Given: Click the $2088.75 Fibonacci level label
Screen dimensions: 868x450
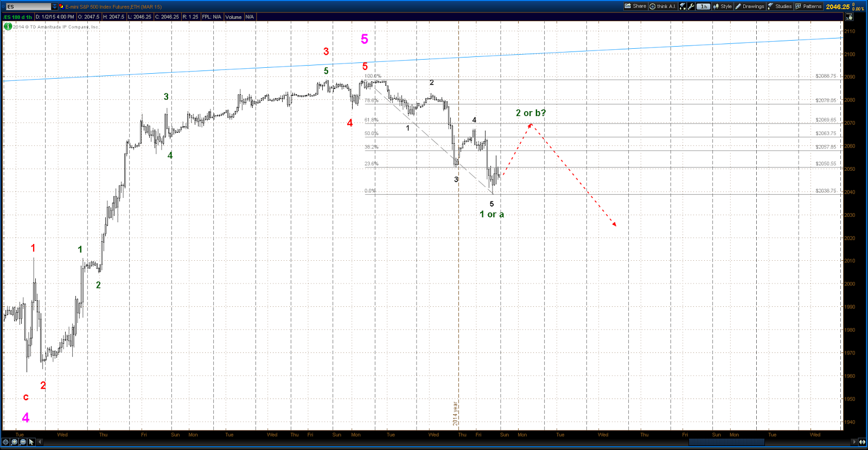Looking at the screenshot, I should click(x=826, y=76).
